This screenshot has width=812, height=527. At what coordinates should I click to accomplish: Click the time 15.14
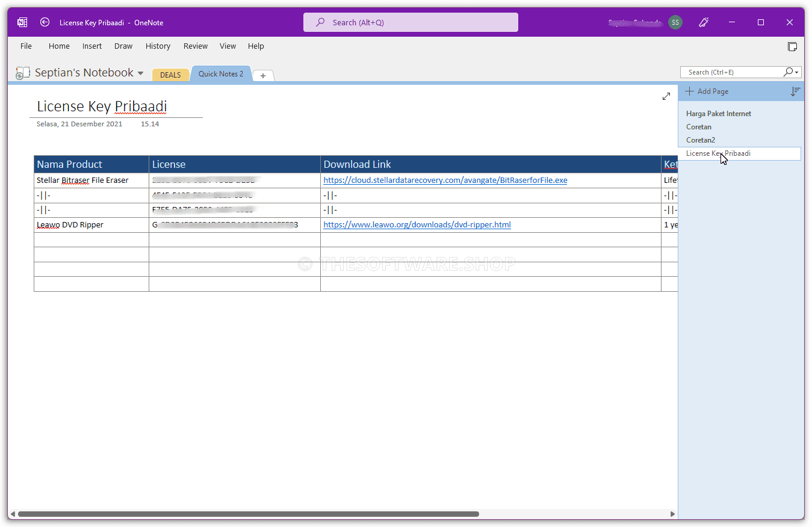tap(150, 124)
